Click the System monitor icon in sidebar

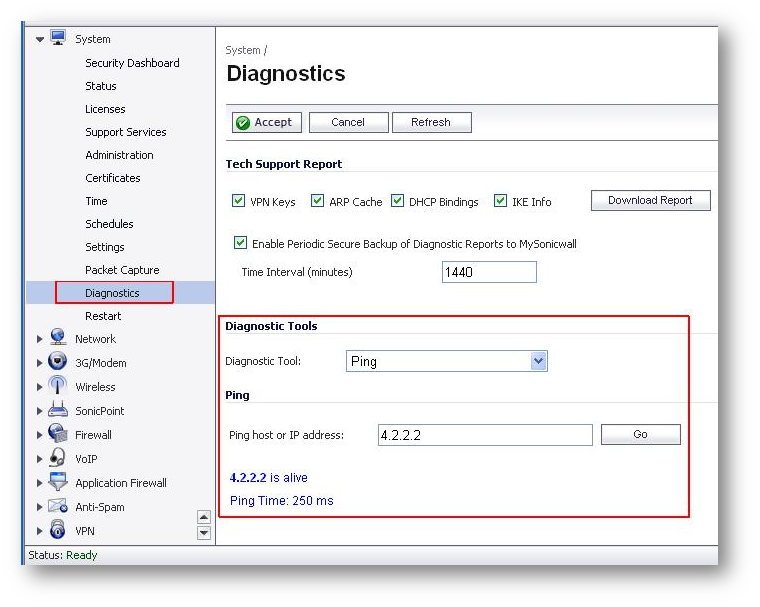[57, 38]
